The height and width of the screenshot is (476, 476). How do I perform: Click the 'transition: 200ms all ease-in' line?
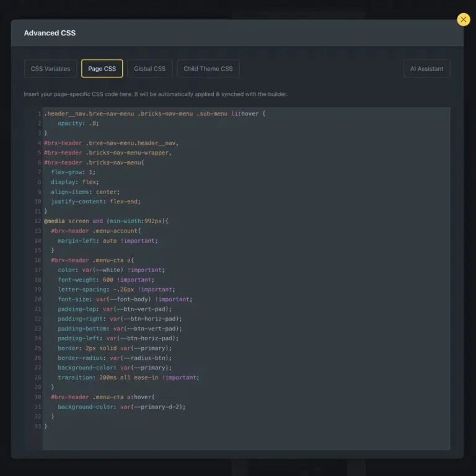(x=128, y=377)
